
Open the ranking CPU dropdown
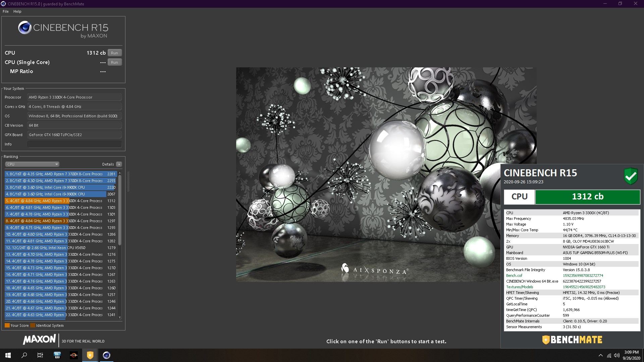[32, 164]
